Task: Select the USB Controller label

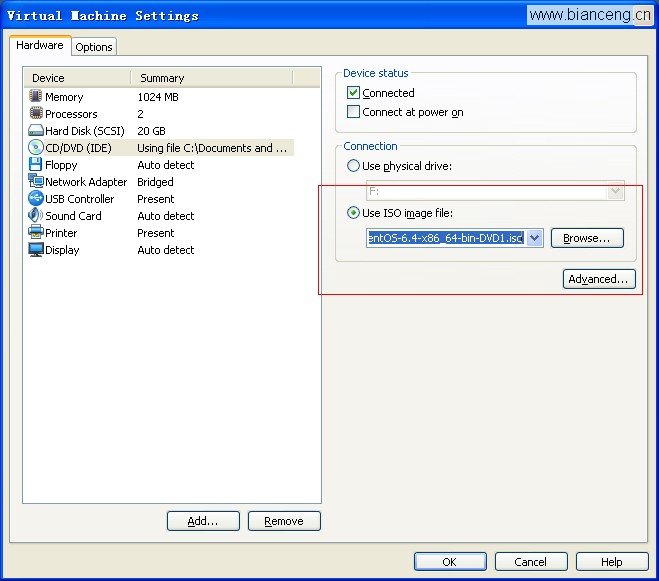Action: [79, 199]
